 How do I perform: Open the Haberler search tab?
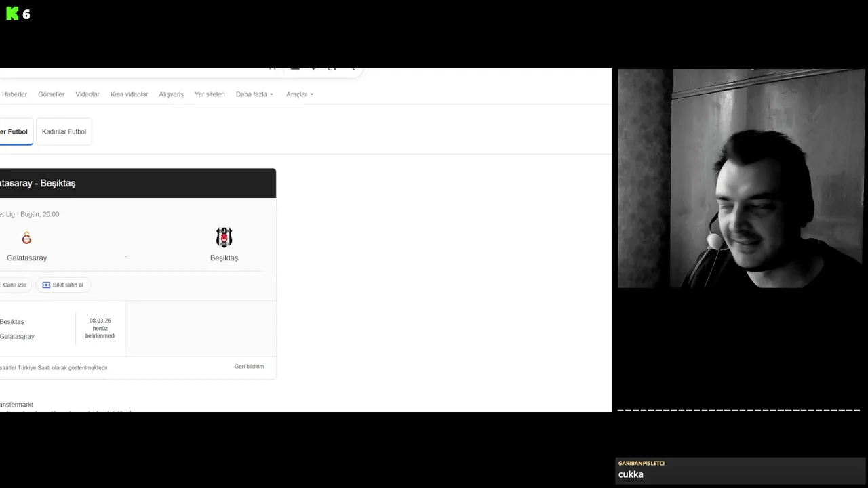(14, 94)
